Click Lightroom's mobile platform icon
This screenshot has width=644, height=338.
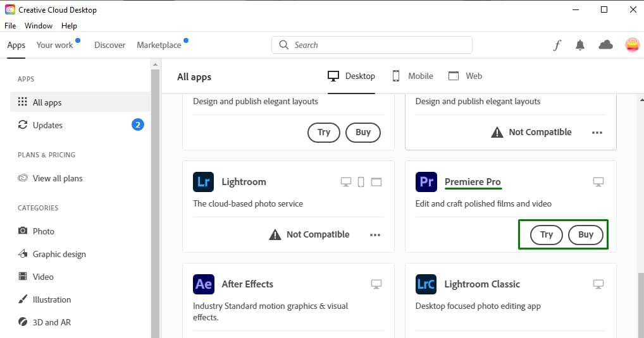361,182
